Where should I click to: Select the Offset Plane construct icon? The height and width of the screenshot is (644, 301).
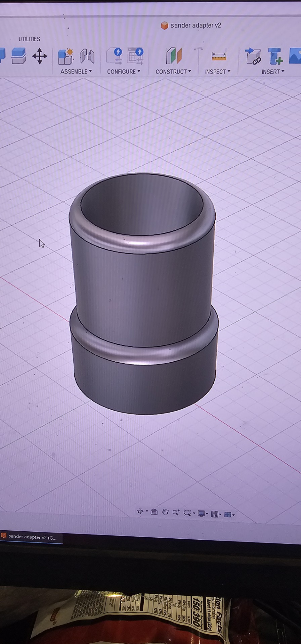[x=174, y=56]
